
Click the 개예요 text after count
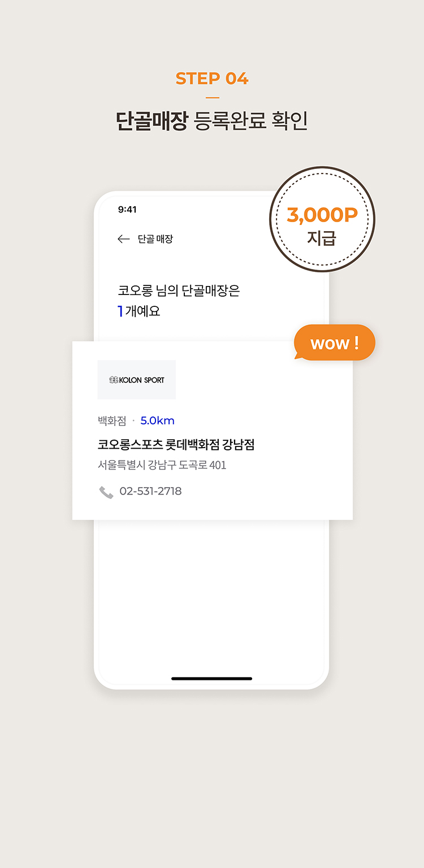[142, 311]
